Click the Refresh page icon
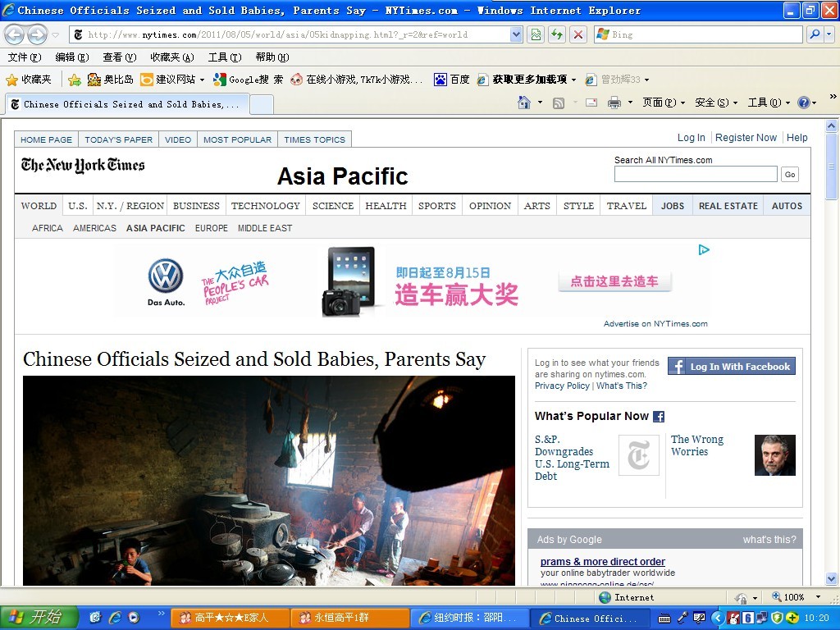 click(557, 34)
